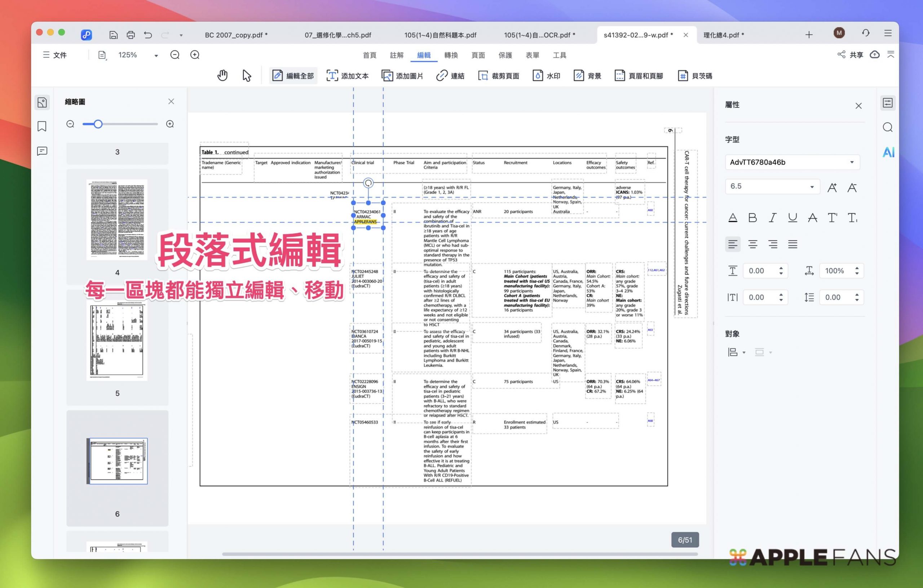Open the 水印 (Watermark) tool
The image size is (923, 588).
547,75
